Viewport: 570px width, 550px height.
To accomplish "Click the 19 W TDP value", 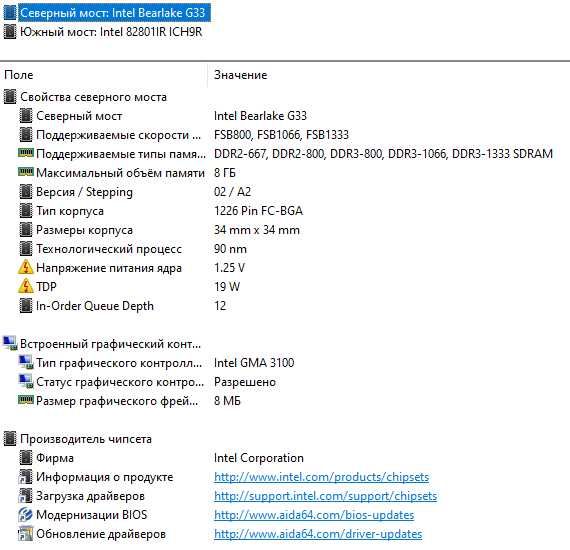I will pos(227,287).
